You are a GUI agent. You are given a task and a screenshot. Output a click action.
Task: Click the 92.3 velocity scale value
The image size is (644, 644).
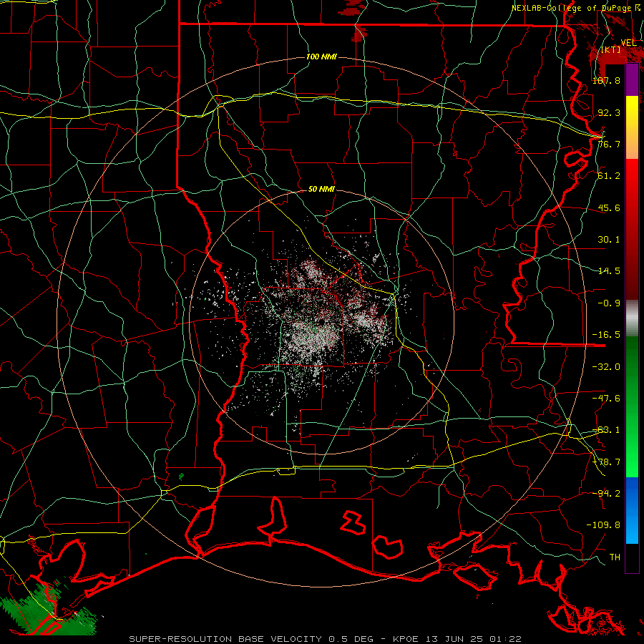point(609,112)
